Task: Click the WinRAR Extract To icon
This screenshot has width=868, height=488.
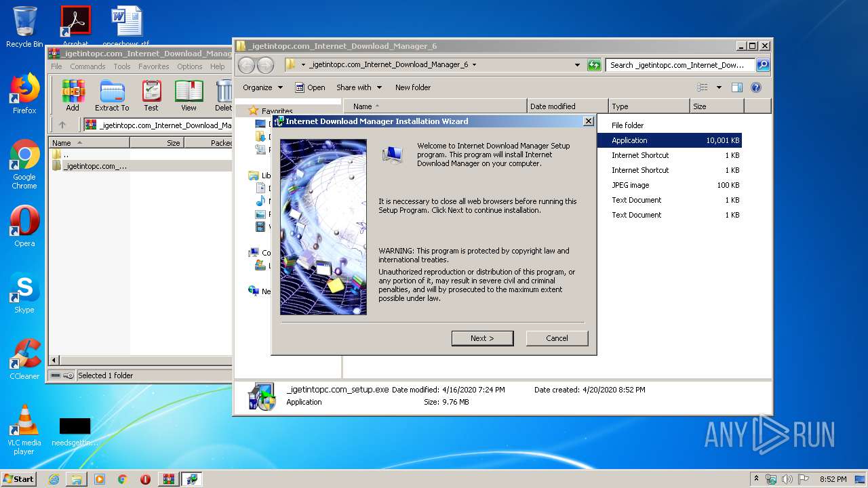Action: coord(112,96)
